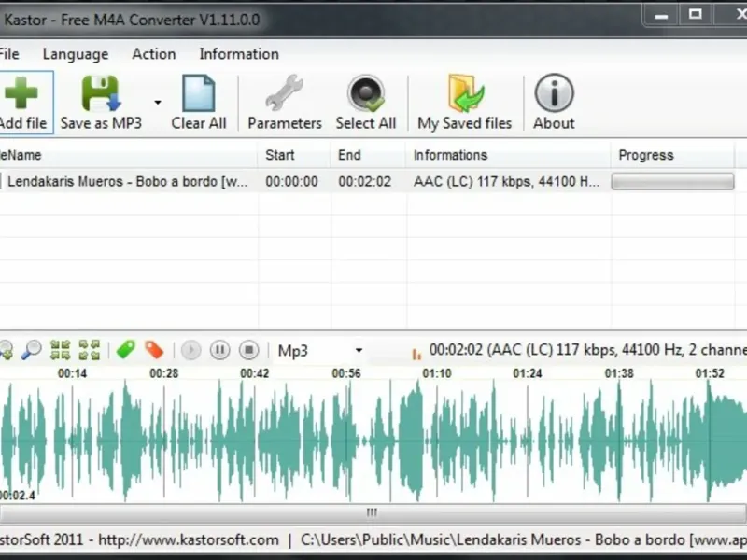Click the 01:24 waveform time marker
This screenshot has height=560, width=747.
528,373
